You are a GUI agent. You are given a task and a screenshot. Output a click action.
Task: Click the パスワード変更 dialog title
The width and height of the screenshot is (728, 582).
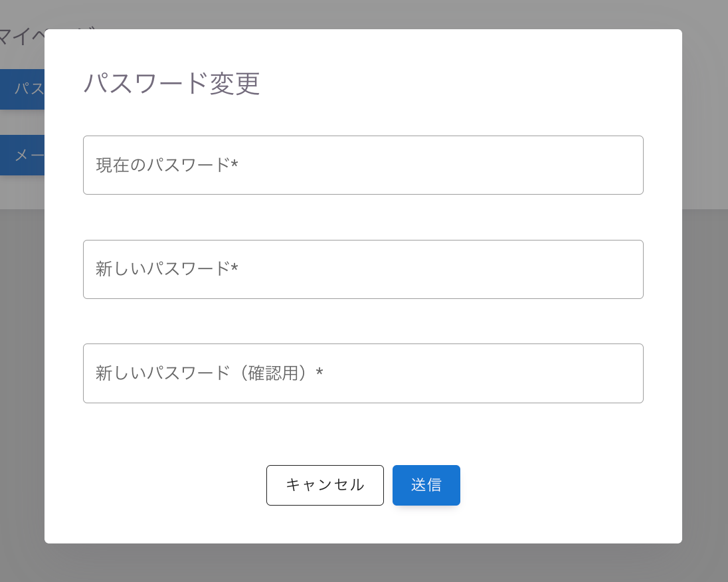click(x=171, y=84)
